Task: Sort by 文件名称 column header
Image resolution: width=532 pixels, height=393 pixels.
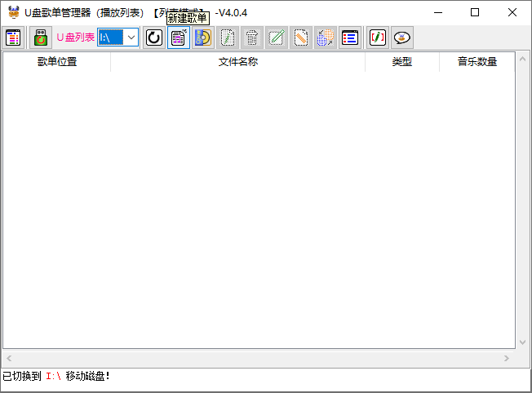Action: coord(237,62)
